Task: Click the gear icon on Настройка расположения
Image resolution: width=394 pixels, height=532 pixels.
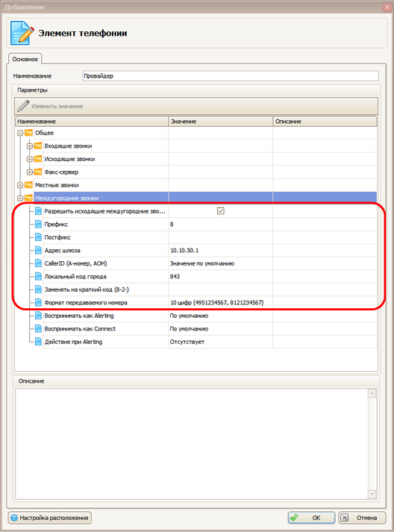Action: (14, 518)
